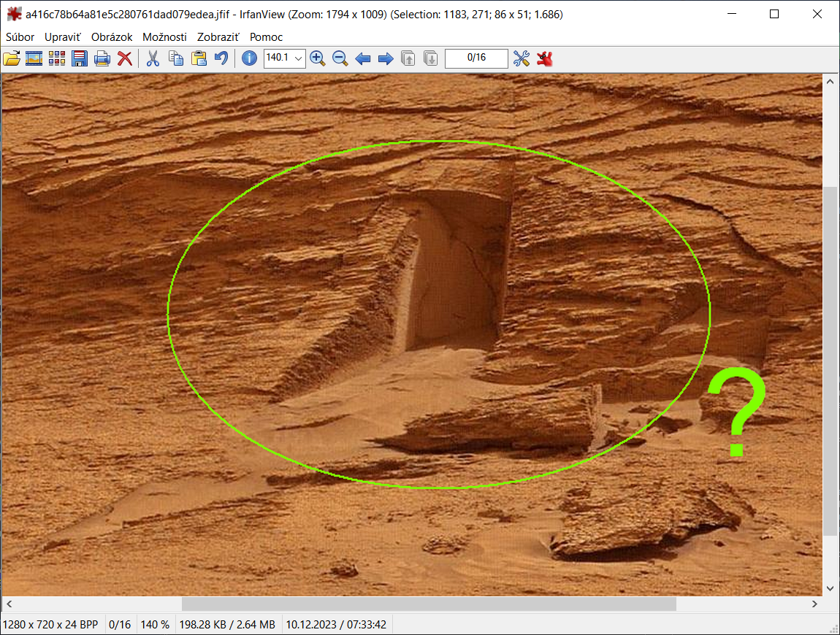Click the horizontal scrollbar thumb

click(x=429, y=604)
